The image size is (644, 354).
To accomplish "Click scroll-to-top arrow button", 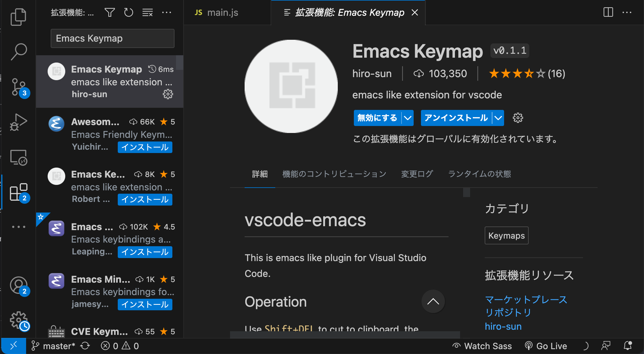I will (x=433, y=301).
